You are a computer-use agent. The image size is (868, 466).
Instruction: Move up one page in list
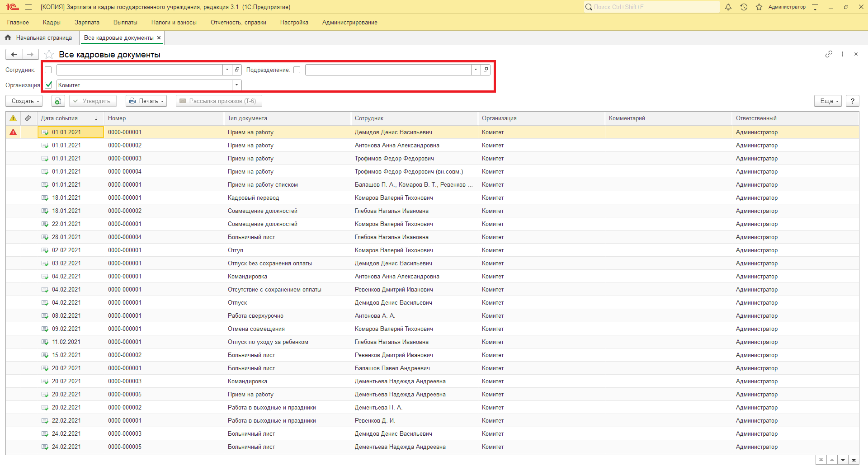click(x=832, y=460)
